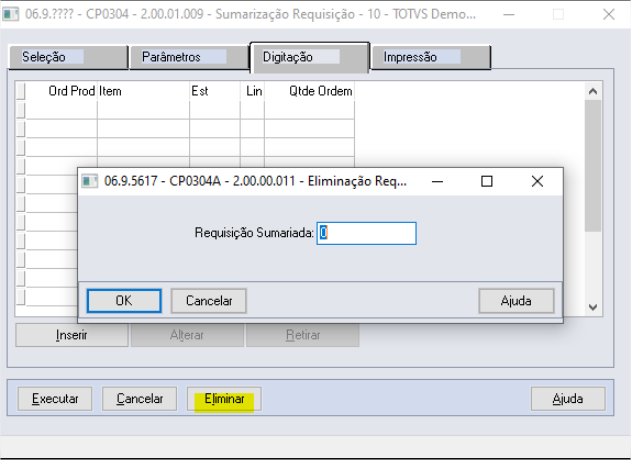Click the Item column header
The height and width of the screenshot is (461, 633).
click(143, 91)
